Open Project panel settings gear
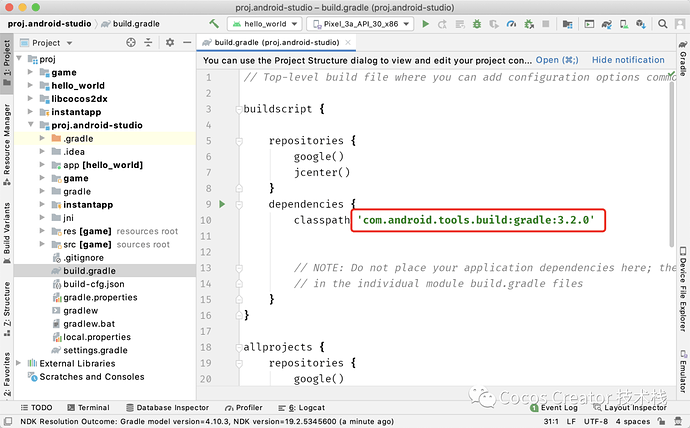The height and width of the screenshot is (428, 690). [x=169, y=42]
